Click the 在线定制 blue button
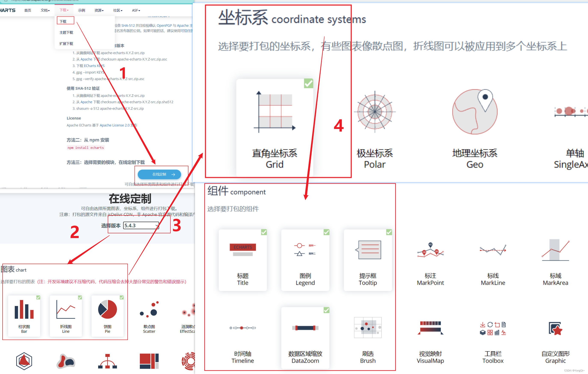 [x=159, y=174]
